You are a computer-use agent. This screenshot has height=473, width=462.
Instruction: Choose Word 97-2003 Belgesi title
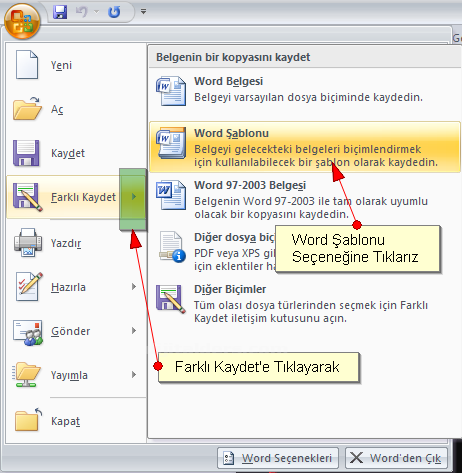coord(250,185)
